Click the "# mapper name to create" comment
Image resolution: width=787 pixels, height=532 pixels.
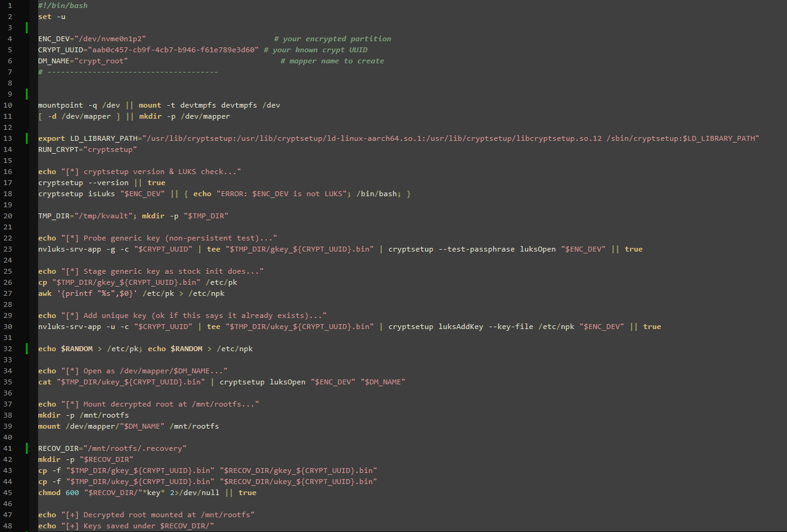pos(332,61)
